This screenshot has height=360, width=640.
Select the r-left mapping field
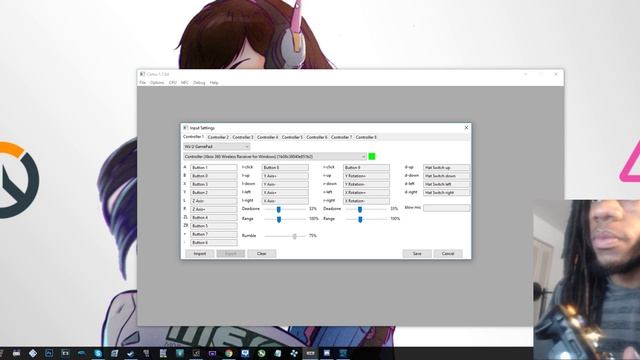tap(366, 192)
